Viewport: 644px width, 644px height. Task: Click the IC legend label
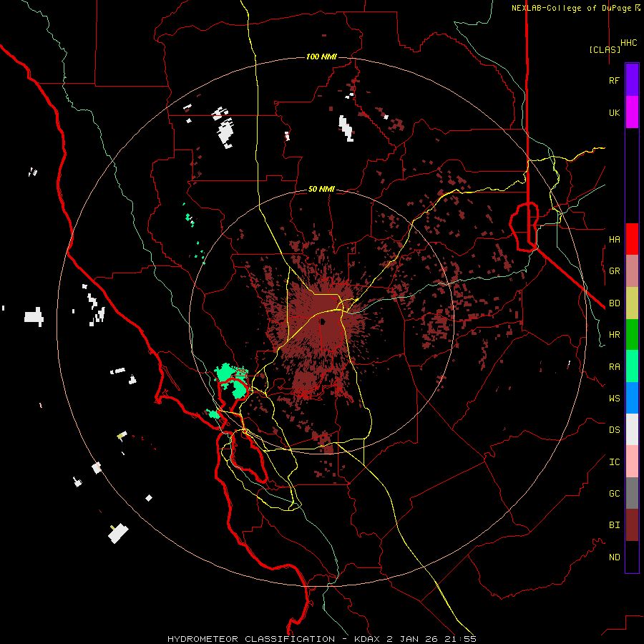(614, 462)
